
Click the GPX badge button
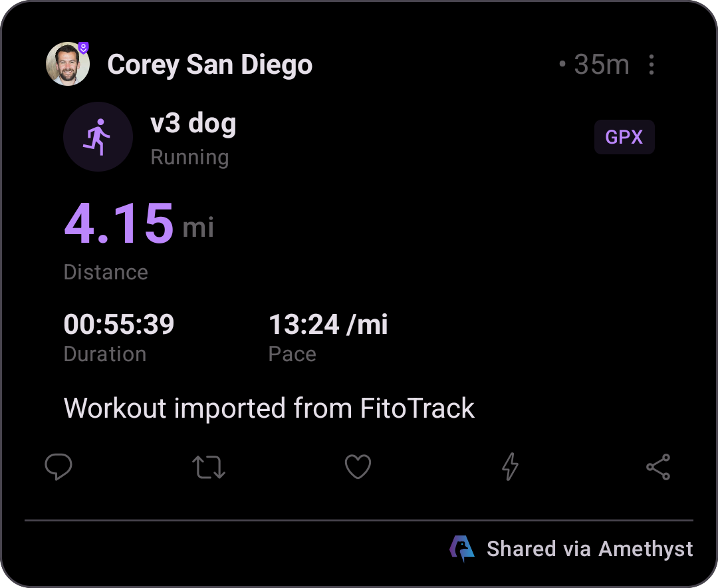click(x=624, y=137)
